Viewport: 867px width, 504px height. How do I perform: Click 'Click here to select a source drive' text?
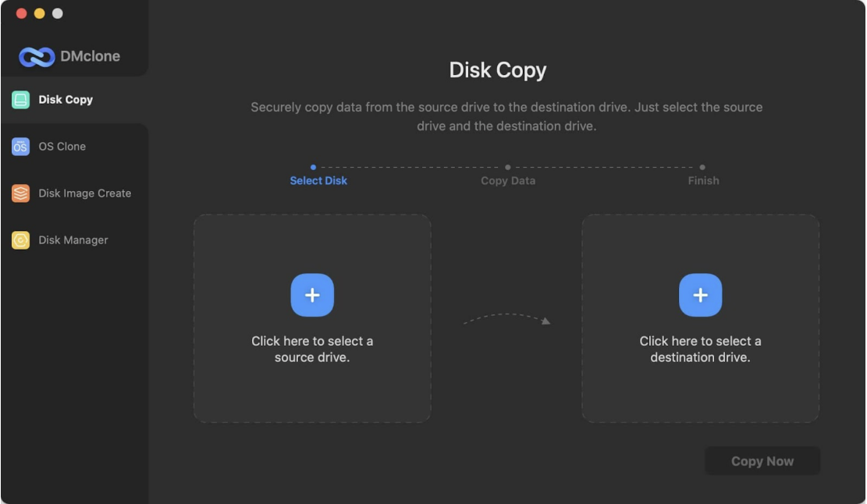click(x=312, y=350)
